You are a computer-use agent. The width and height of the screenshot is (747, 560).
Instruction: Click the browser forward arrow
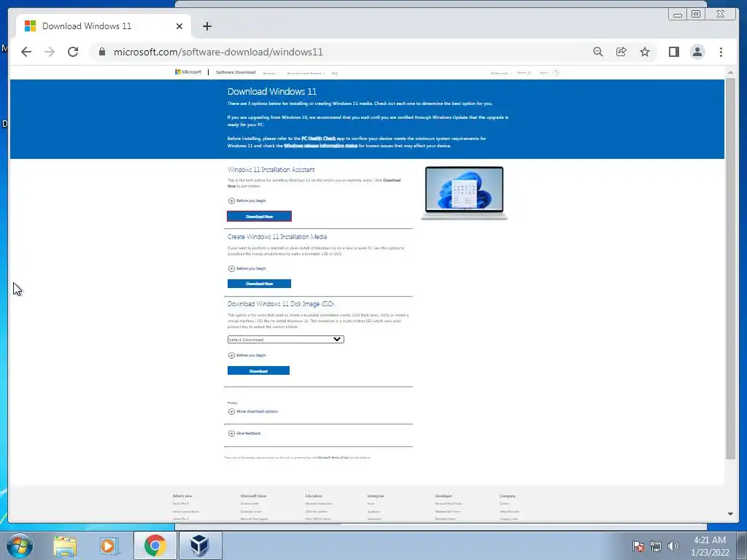[50, 52]
